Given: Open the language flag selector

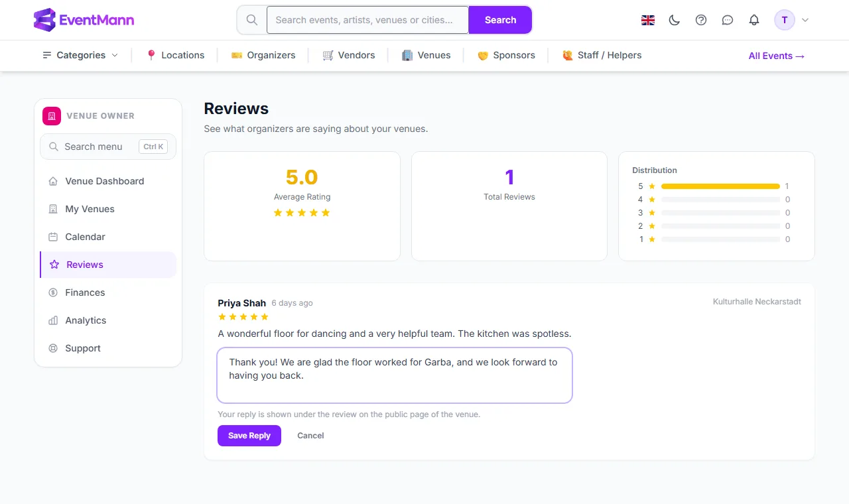Looking at the screenshot, I should 648,20.
